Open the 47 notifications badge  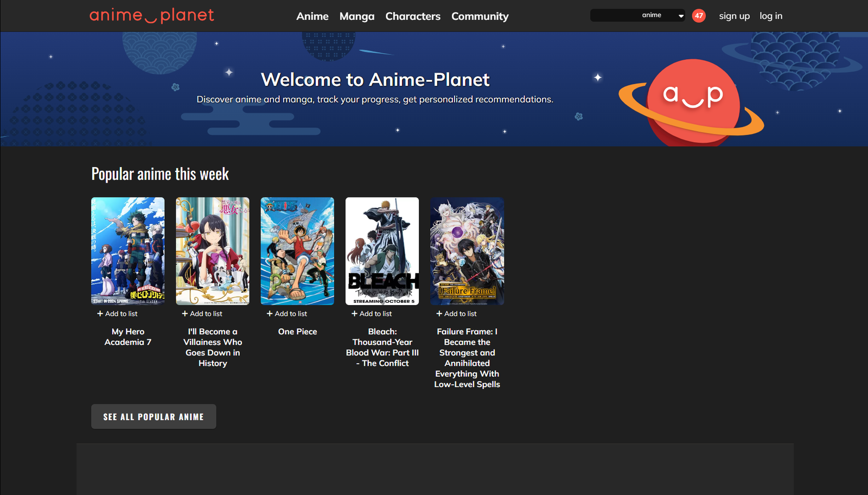tap(699, 16)
